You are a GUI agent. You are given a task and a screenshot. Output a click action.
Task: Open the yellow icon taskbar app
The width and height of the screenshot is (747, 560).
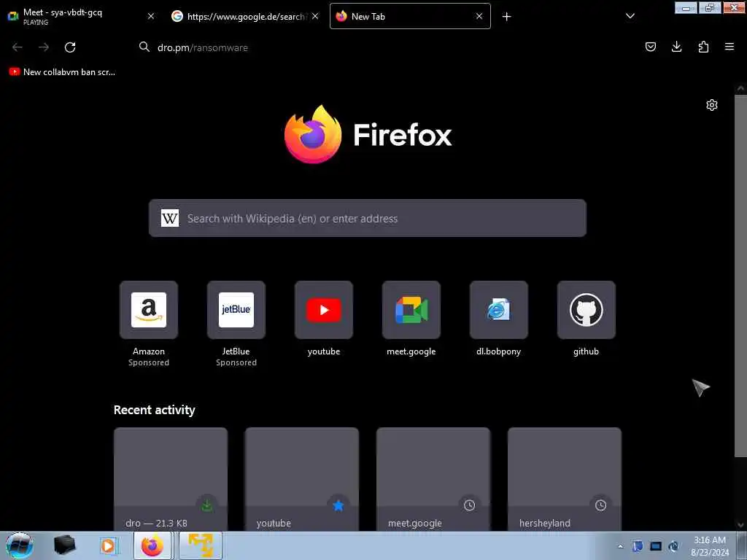201,545
